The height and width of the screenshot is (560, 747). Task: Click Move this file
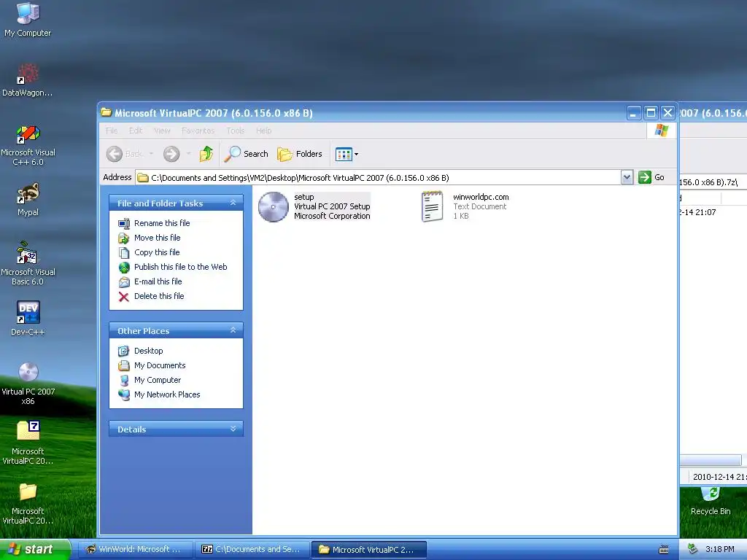(158, 238)
